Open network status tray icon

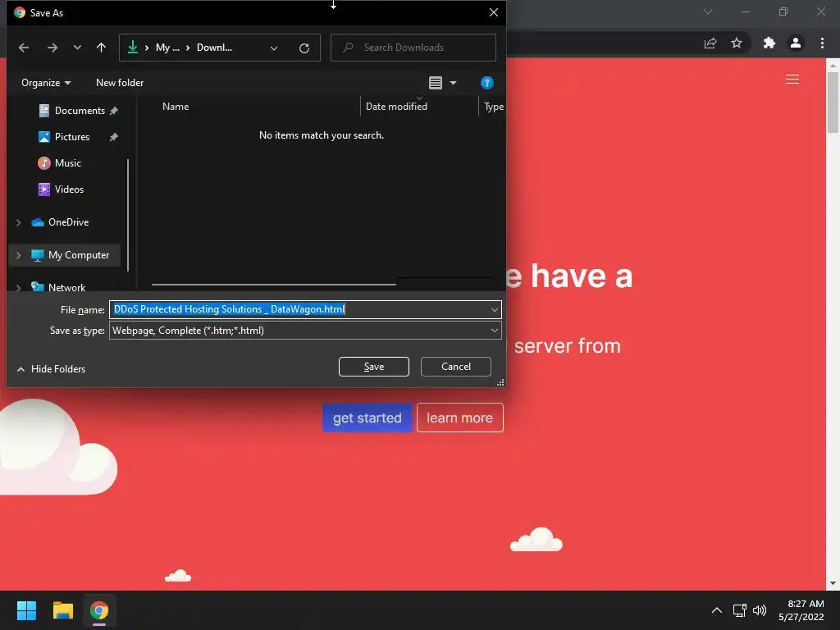tap(740, 610)
